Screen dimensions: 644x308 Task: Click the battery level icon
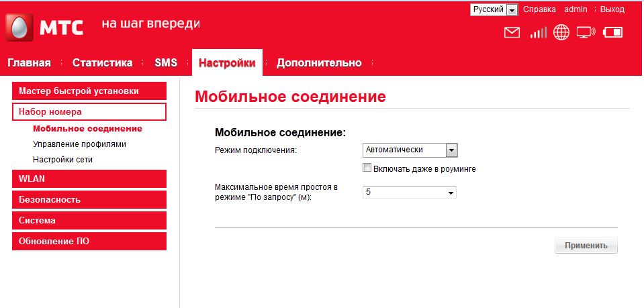612,32
